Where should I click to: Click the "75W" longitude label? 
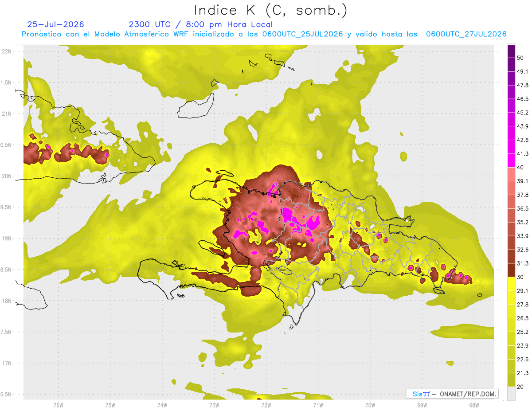click(110, 405)
